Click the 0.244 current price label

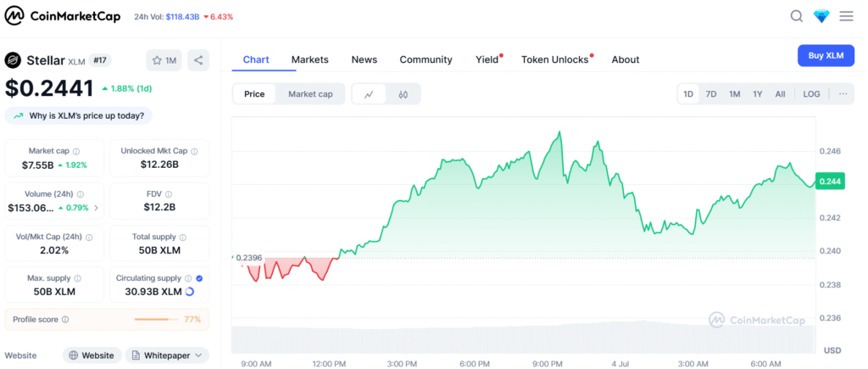point(829,182)
